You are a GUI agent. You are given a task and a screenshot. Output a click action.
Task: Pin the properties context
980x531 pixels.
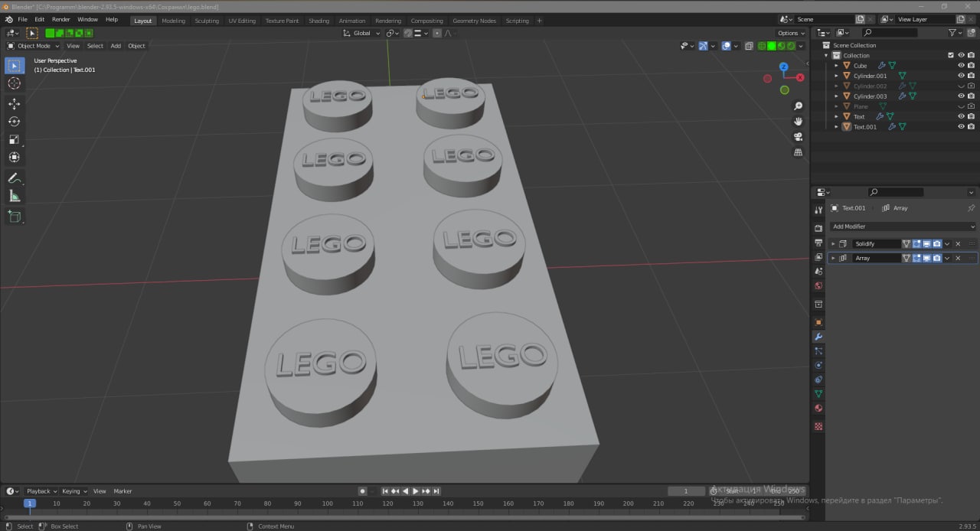971,208
